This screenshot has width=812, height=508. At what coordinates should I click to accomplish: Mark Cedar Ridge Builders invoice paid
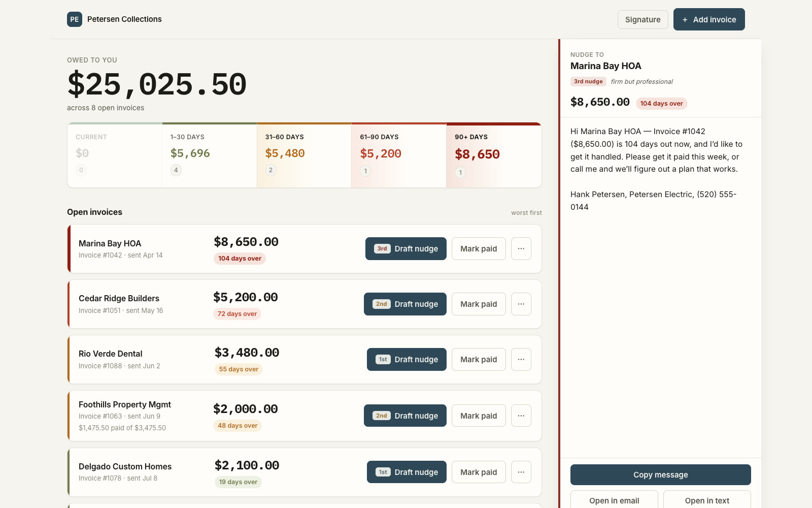[x=479, y=304]
